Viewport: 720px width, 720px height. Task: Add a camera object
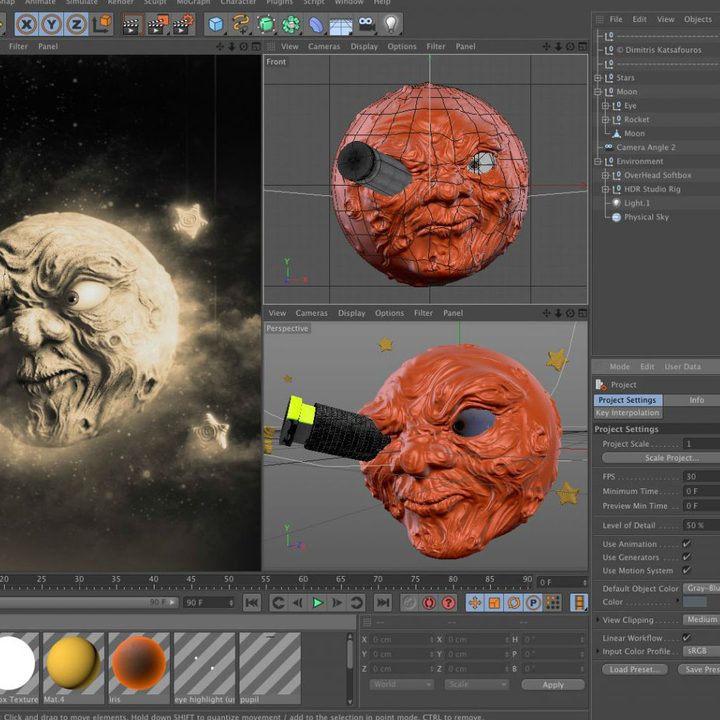click(x=366, y=24)
